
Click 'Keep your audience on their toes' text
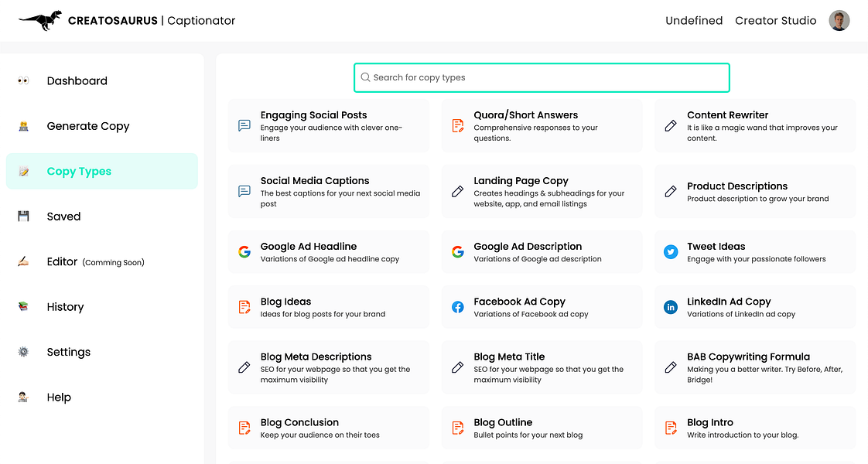pos(320,435)
